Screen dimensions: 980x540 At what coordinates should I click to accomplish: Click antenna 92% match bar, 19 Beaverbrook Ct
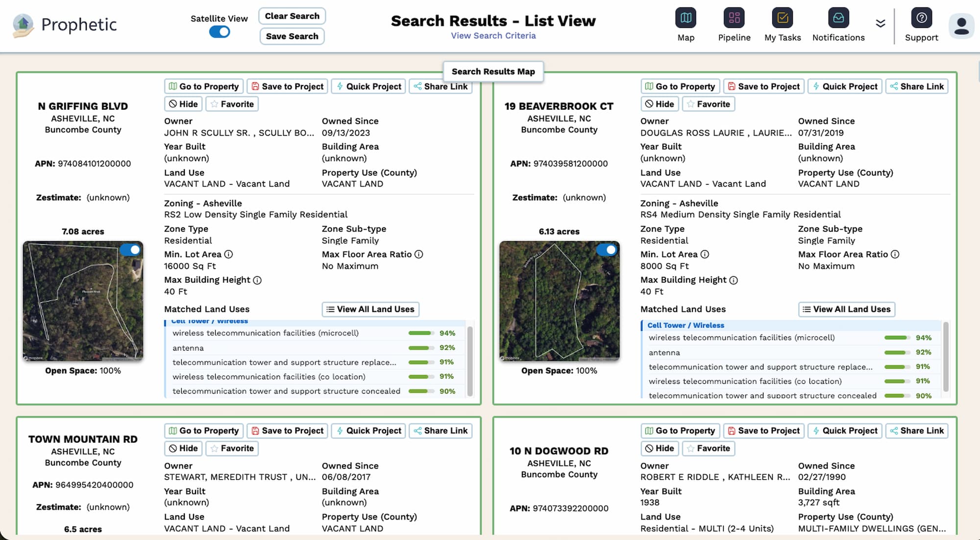click(x=897, y=352)
